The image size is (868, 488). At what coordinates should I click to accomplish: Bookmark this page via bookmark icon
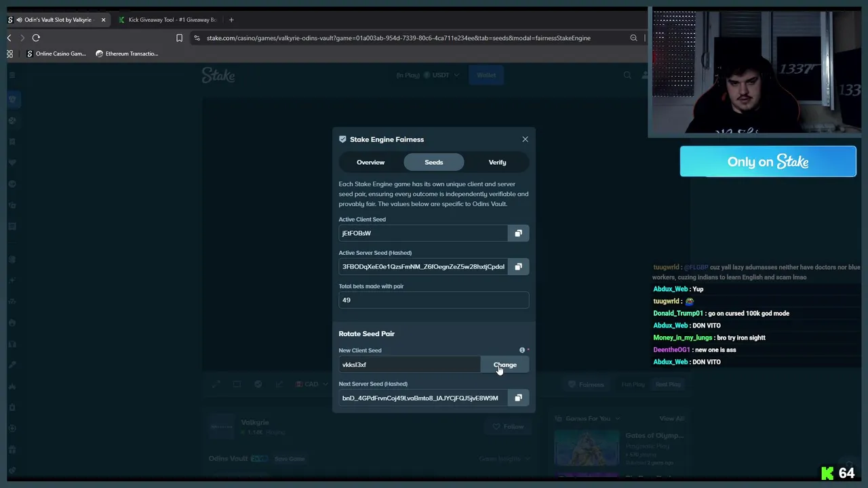(x=179, y=38)
